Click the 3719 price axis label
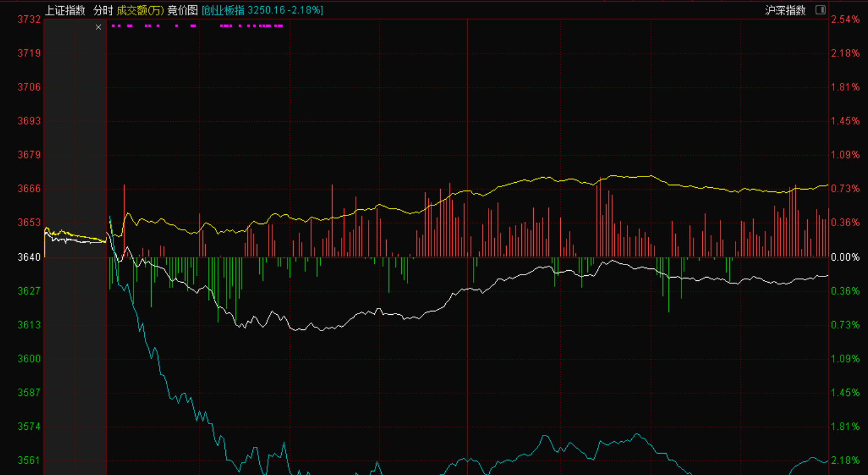 point(29,53)
